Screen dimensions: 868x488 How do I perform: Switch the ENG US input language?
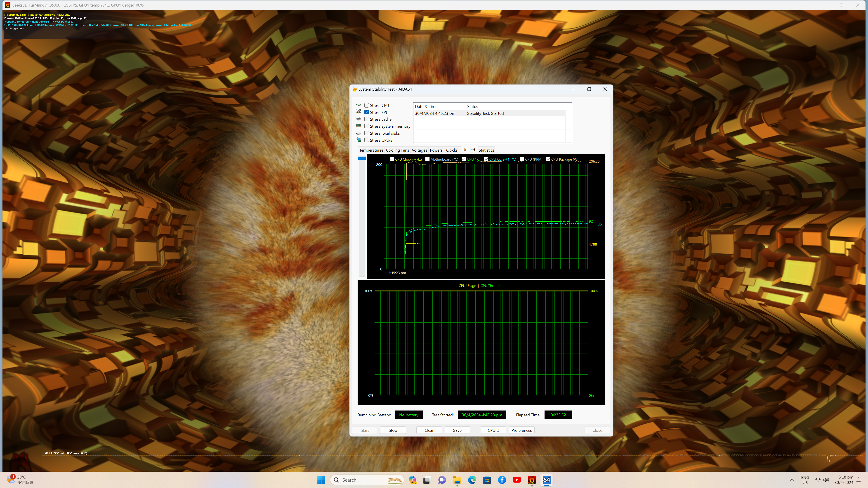tap(805, 480)
